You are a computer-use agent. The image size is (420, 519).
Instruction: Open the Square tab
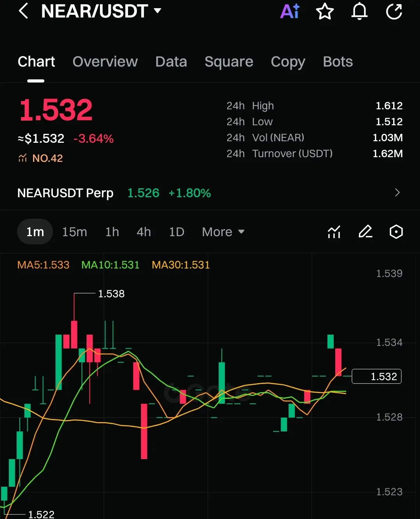[229, 62]
